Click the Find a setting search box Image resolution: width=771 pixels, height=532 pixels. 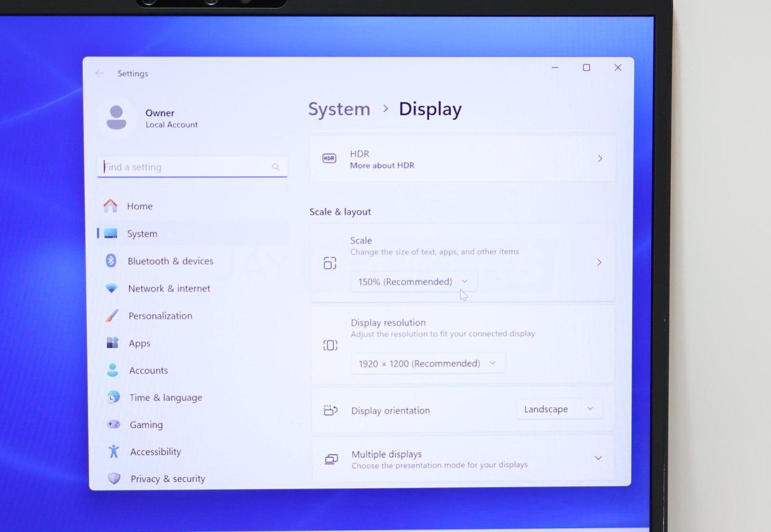click(x=187, y=167)
